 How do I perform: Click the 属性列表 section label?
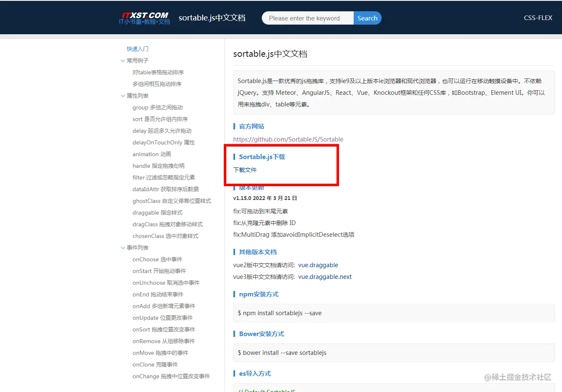[137, 96]
